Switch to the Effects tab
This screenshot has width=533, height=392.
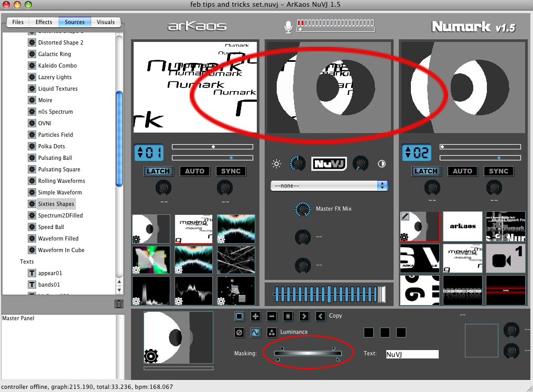[44, 22]
